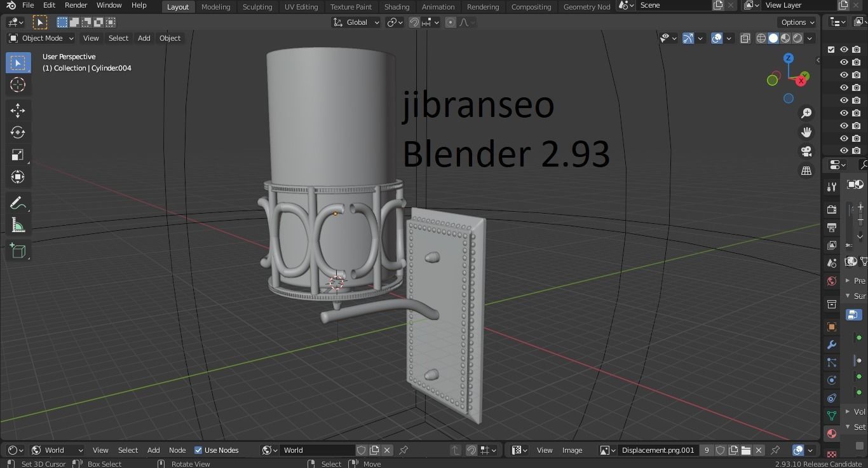
Task: Click the blue Z axis gizmo
Action: (x=789, y=58)
